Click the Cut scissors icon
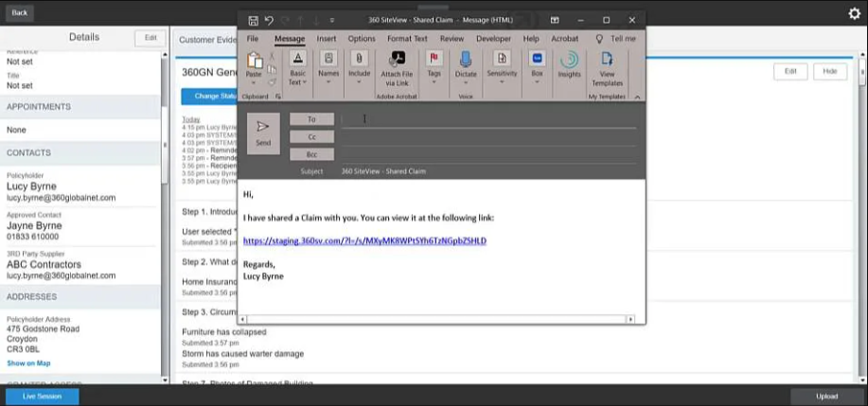The image size is (868, 406). (x=272, y=57)
